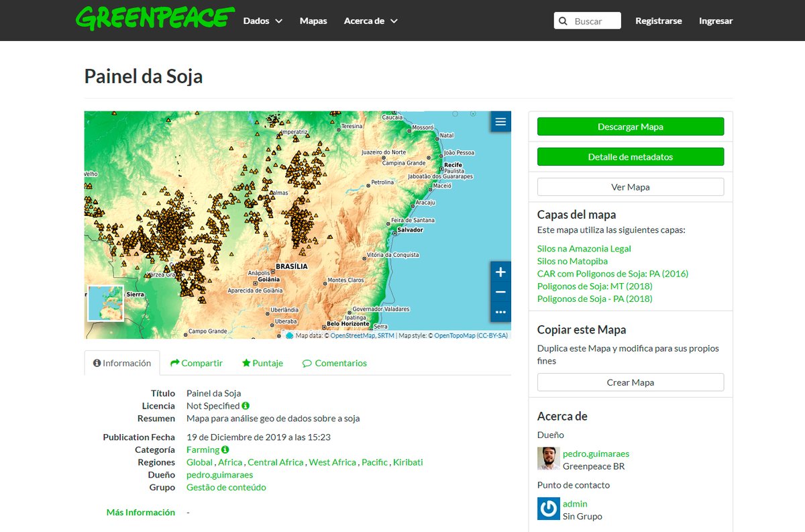805x532 pixels.
Task: Click the OpenStreetMap attribution link
Action: click(352, 335)
